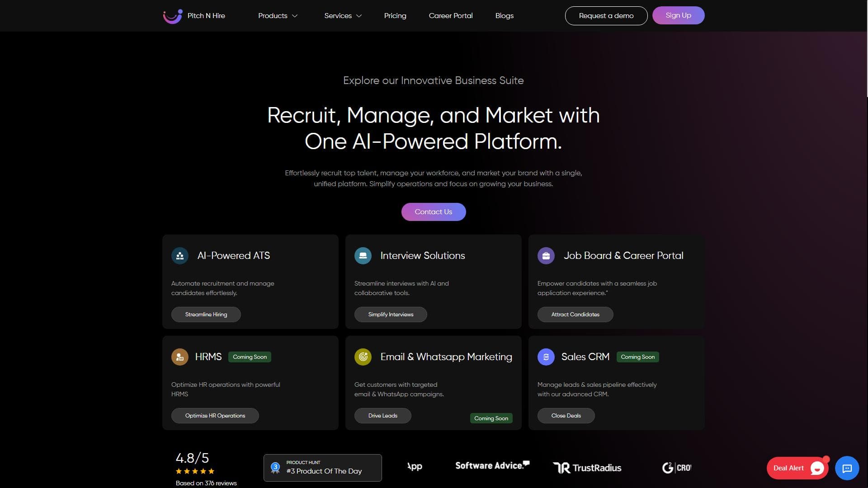Open the Blogs nav link
The image size is (868, 488).
coord(504,16)
